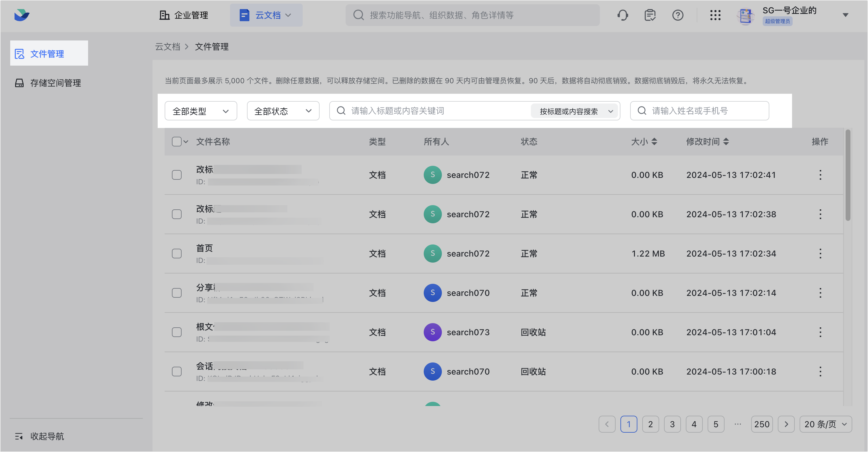Click the app logo in top-left corner
The width and height of the screenshot is (868, 452).
[x=22, y=15]
